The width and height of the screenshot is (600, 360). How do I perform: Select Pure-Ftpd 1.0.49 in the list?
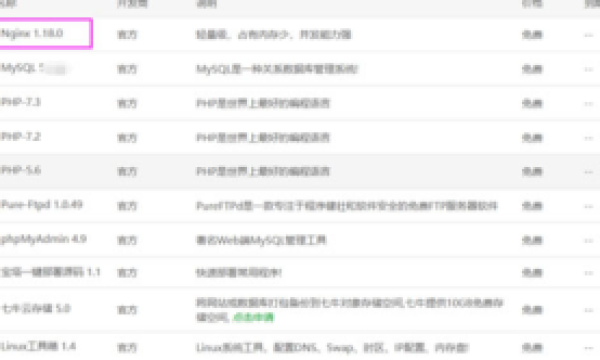[x=41, y=205]
